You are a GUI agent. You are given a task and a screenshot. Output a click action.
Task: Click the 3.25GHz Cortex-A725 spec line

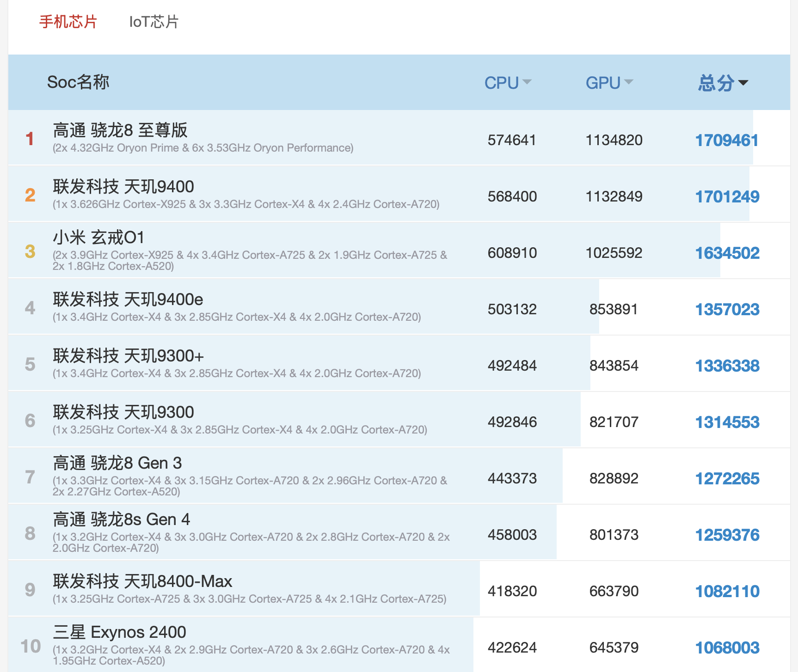click(249, 599)
